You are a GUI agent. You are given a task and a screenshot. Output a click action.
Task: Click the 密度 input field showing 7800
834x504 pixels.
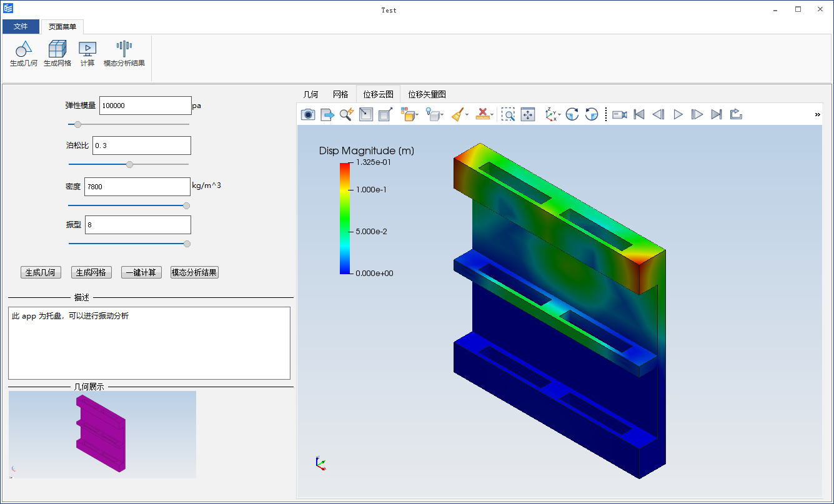[x=137, y=187]
